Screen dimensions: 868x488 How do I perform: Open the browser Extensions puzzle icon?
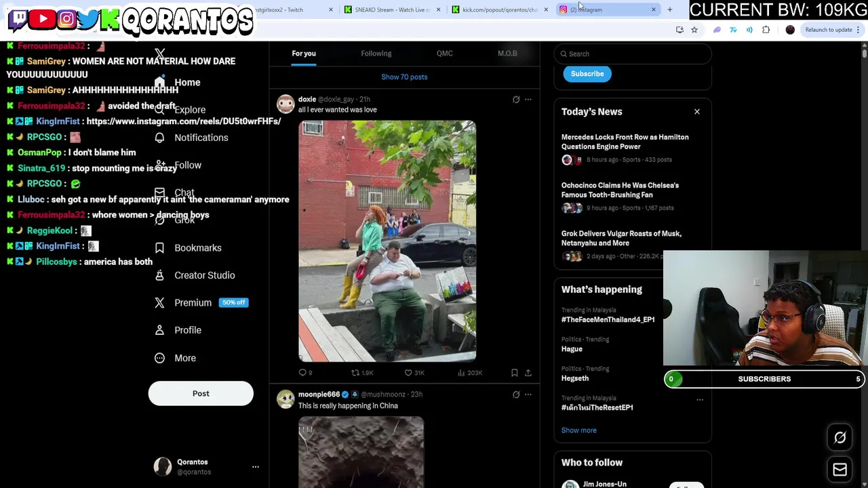click(x=766, y=30)
